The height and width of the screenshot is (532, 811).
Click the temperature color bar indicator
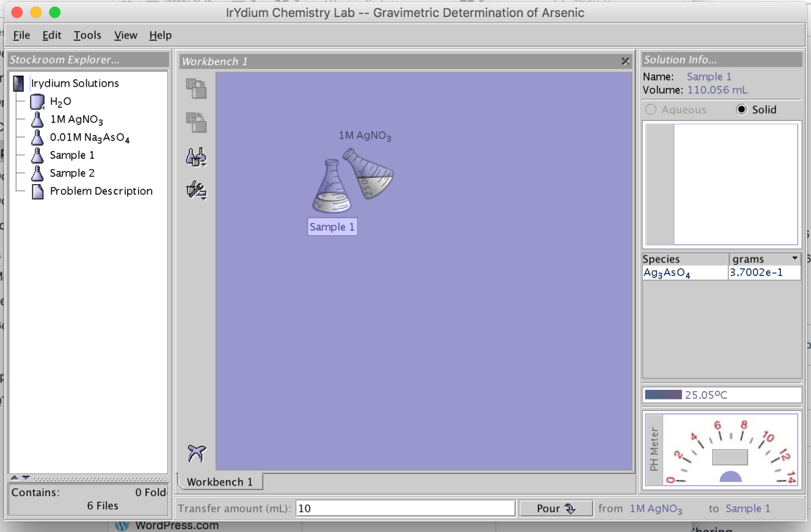click(x=663, y=395)
